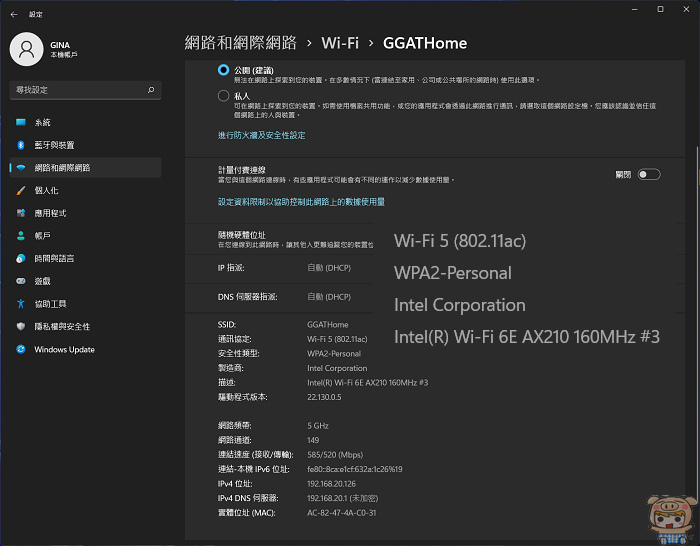
Task: Select the Wi-Fi icon for 網路和網際網路
Action: tap(21, 168)
